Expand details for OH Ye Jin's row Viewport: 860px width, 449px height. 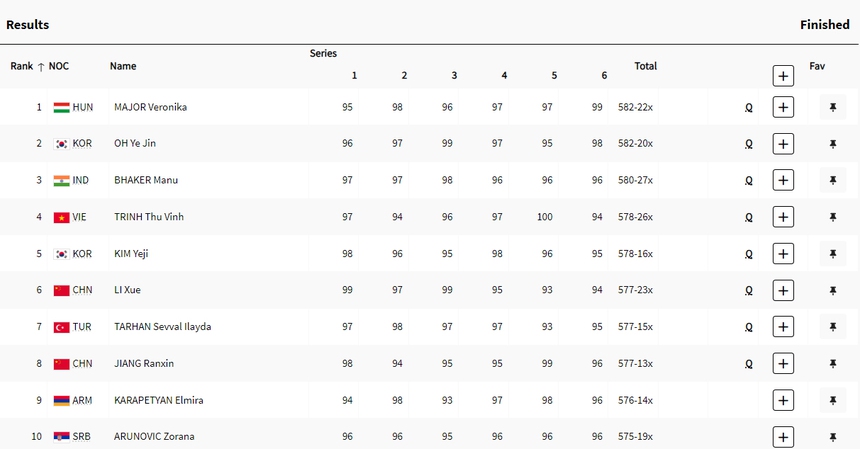pyautogui.click(x=783, y=144)
